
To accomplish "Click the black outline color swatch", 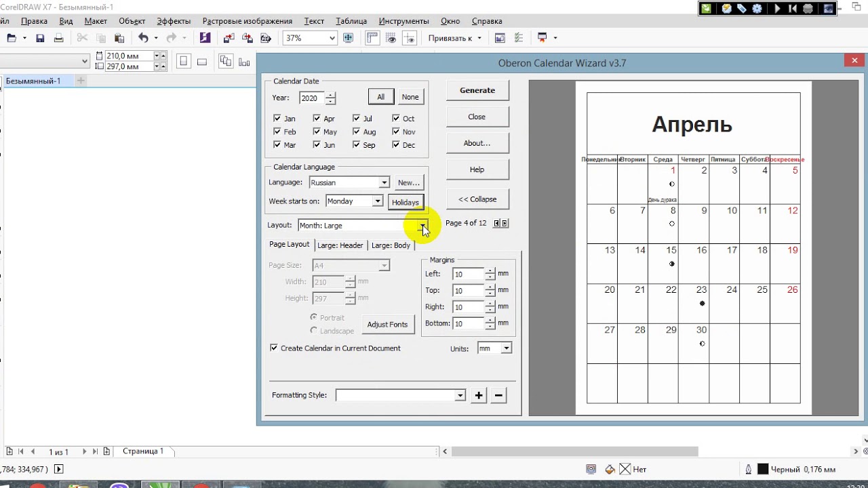I will 763,469.
